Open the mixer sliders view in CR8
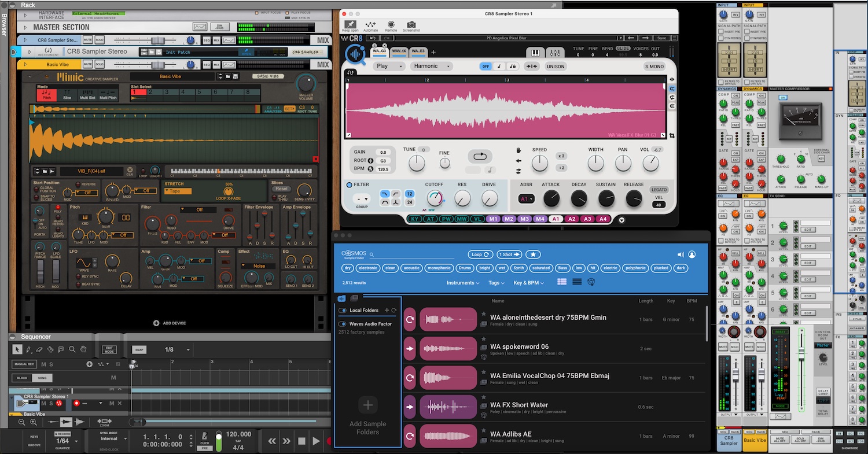This screenshot has width=868, height=454. pos(554,53)
